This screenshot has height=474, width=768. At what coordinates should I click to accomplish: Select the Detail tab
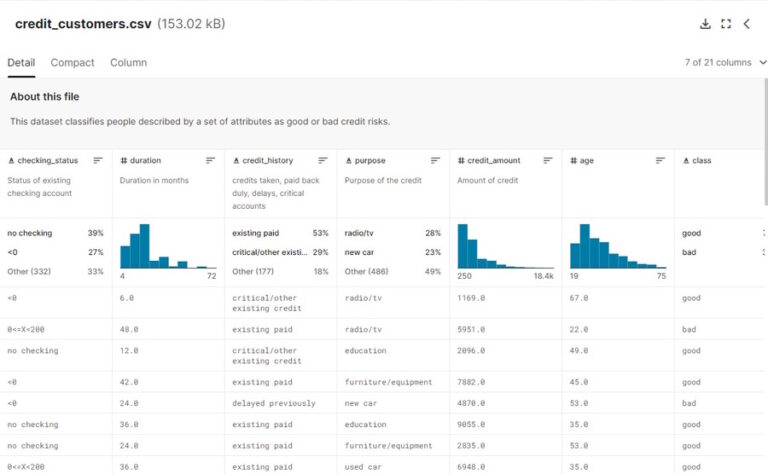point(21,62)
